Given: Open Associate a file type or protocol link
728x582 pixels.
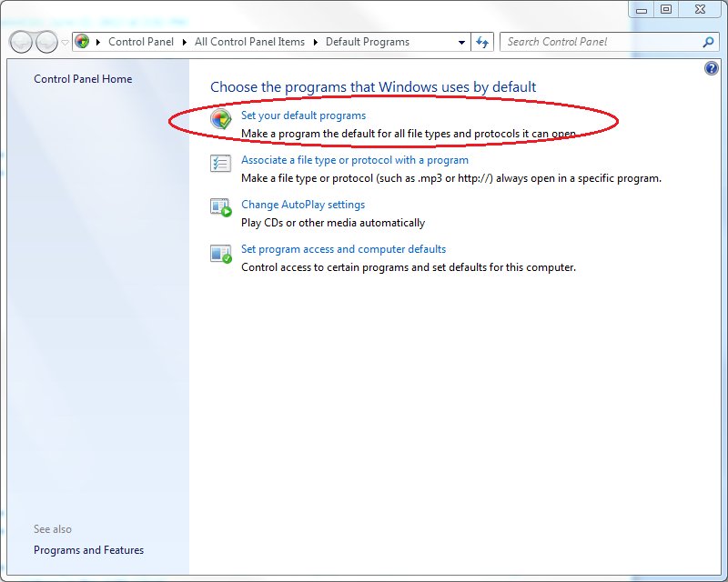Looking at the screenshot, I should point(354,160).
